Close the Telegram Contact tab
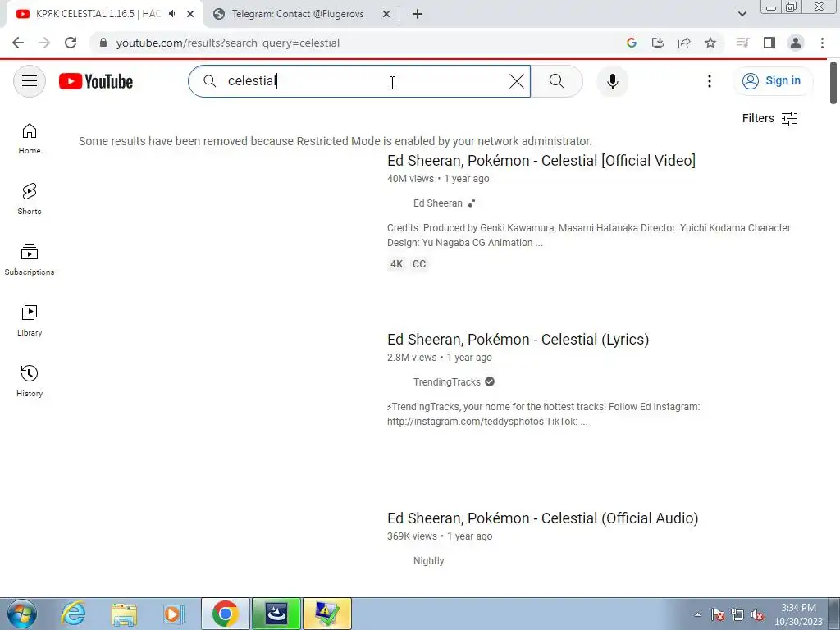Screen dimensions: 840x630 (x=386, y=14)
